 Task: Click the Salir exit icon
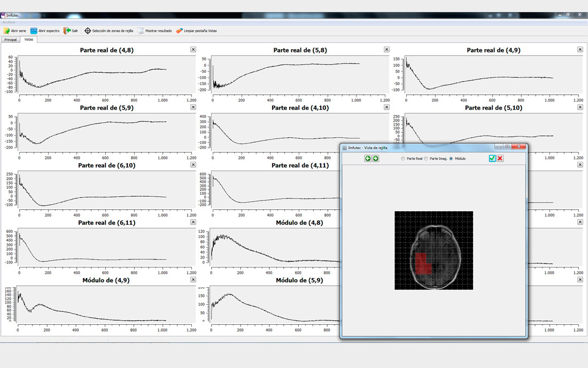coord(67,31)
